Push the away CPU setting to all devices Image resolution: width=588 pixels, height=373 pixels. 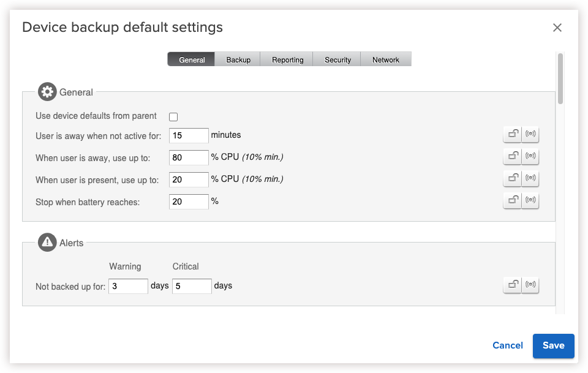point(530,156)
